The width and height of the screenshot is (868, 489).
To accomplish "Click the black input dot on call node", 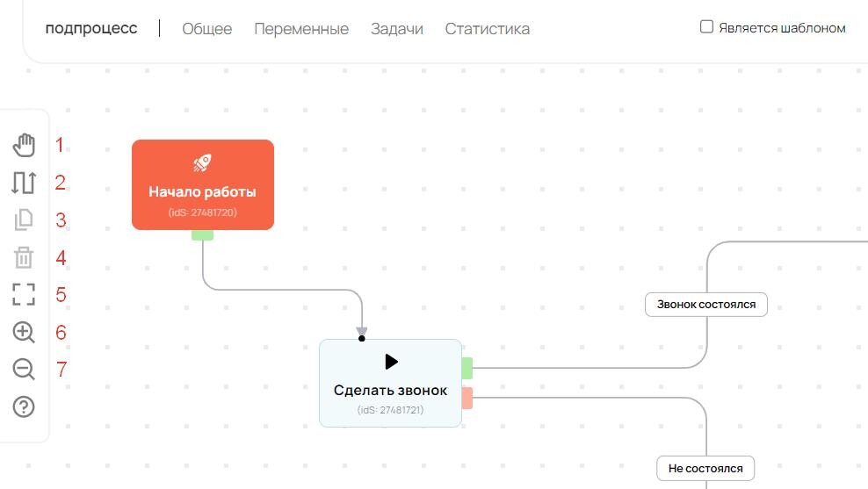I will pos(361,339).
